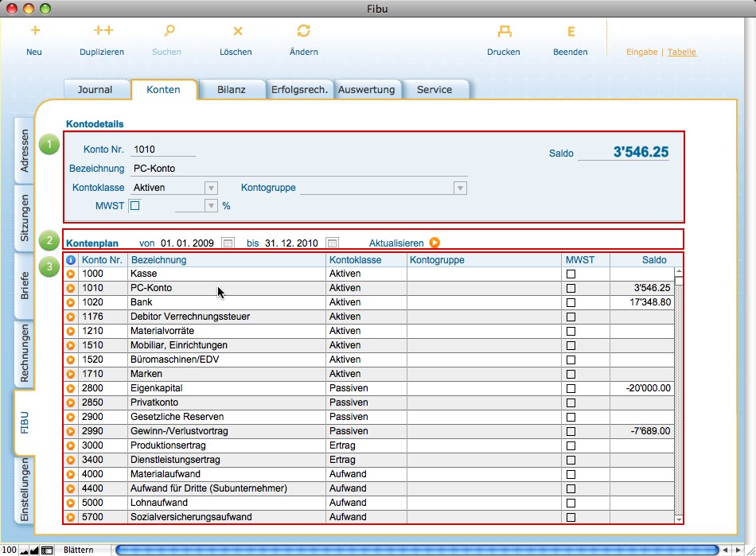The image size is (756, 556).
Task: Open the calendar picker for the bis date
Action: pyautogui.click(x=332, y=243)
